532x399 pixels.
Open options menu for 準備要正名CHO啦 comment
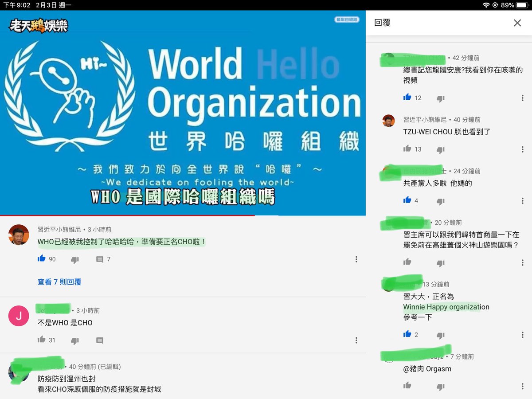356,259
